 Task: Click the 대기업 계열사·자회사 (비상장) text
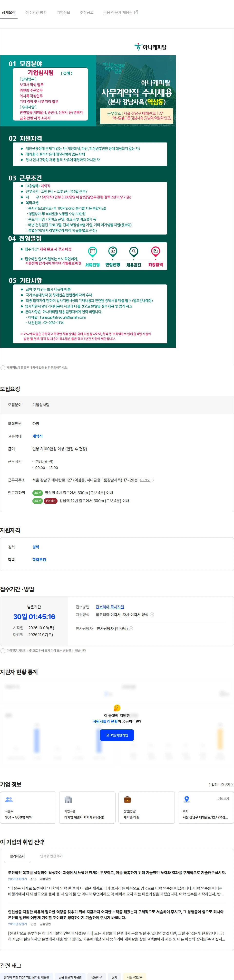[x=84, y=817]
